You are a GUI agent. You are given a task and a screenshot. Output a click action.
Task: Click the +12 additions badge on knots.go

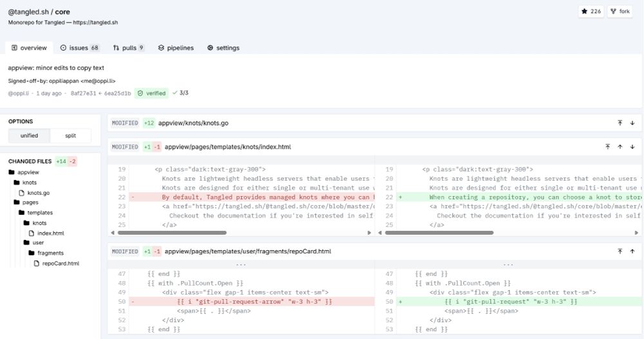click(149, 123)
